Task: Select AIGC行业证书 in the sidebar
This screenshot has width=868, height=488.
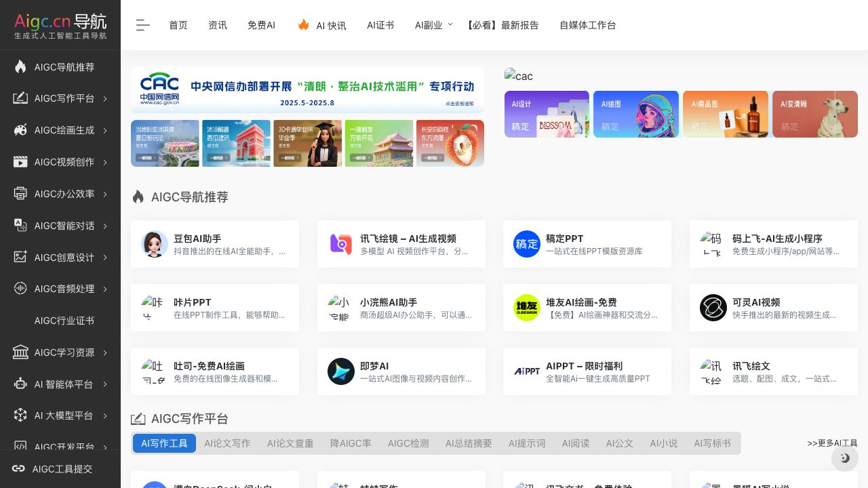Action: [64, 321]
